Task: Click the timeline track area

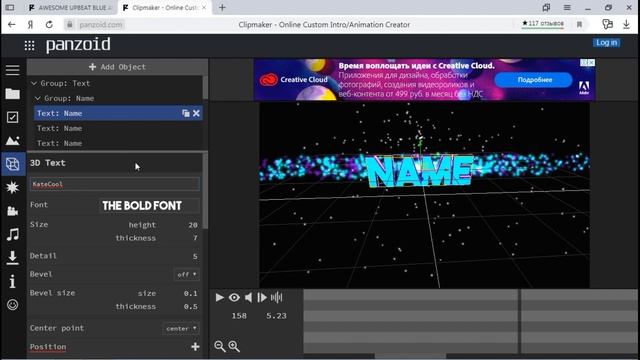Action: tap(471, 321)
